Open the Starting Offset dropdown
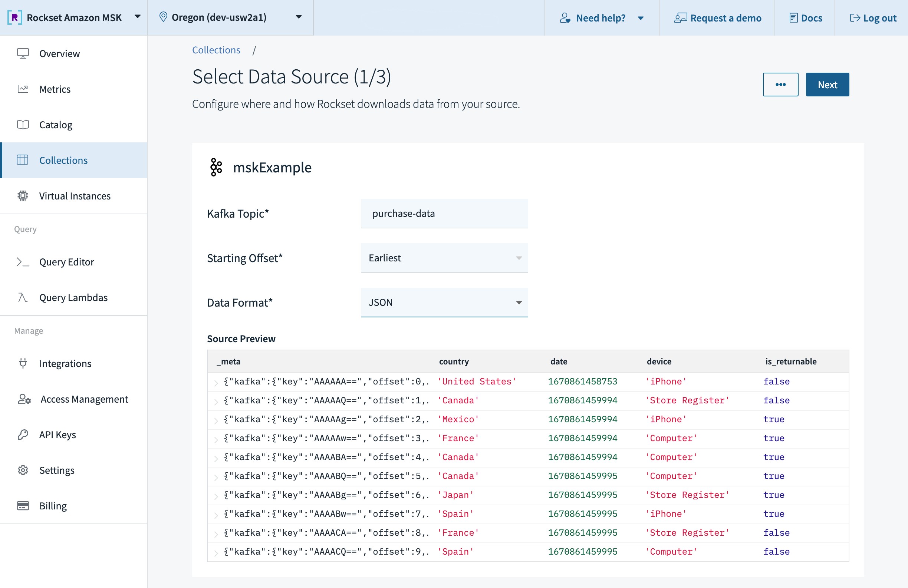Viewport: 908px width, 588px height. (444, 258)
